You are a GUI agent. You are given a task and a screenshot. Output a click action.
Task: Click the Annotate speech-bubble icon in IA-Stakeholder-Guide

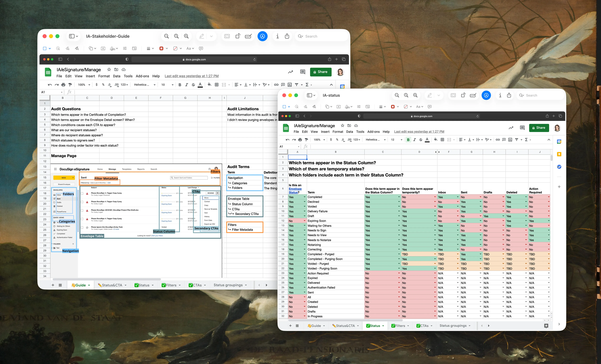201,48
